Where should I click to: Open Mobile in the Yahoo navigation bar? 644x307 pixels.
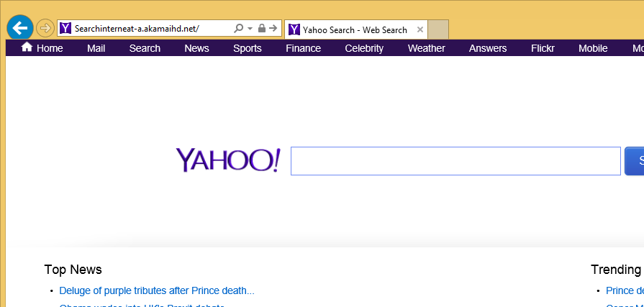pos(593,48)
